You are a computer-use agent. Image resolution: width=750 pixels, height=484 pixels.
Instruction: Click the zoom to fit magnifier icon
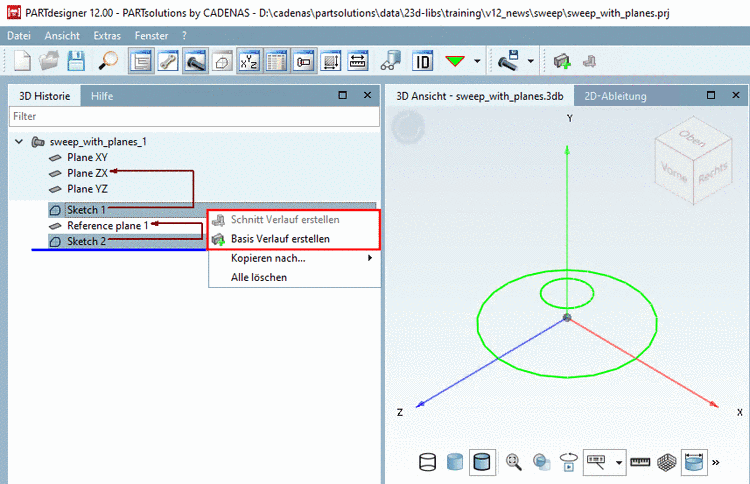click(x=513, y=462)
